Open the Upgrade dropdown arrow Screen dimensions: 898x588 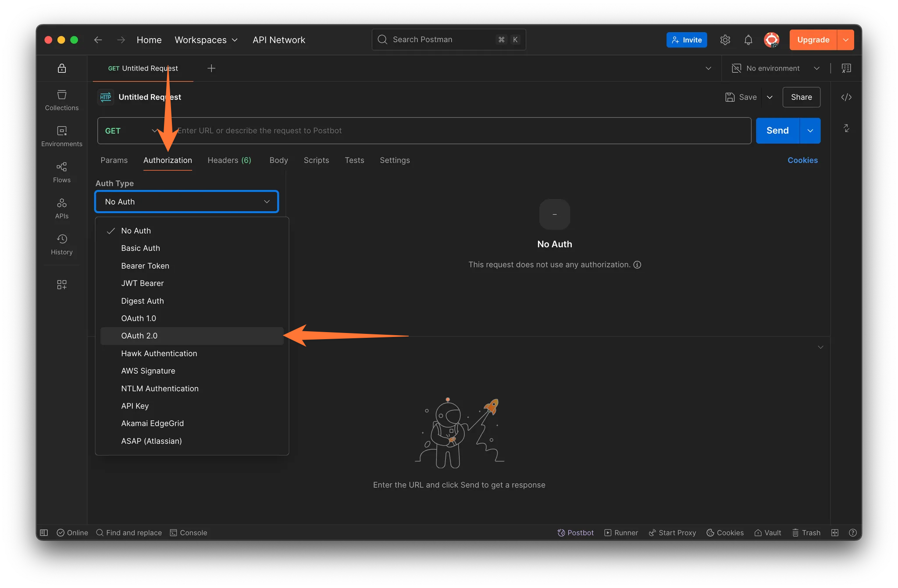(x=846, y=40)
